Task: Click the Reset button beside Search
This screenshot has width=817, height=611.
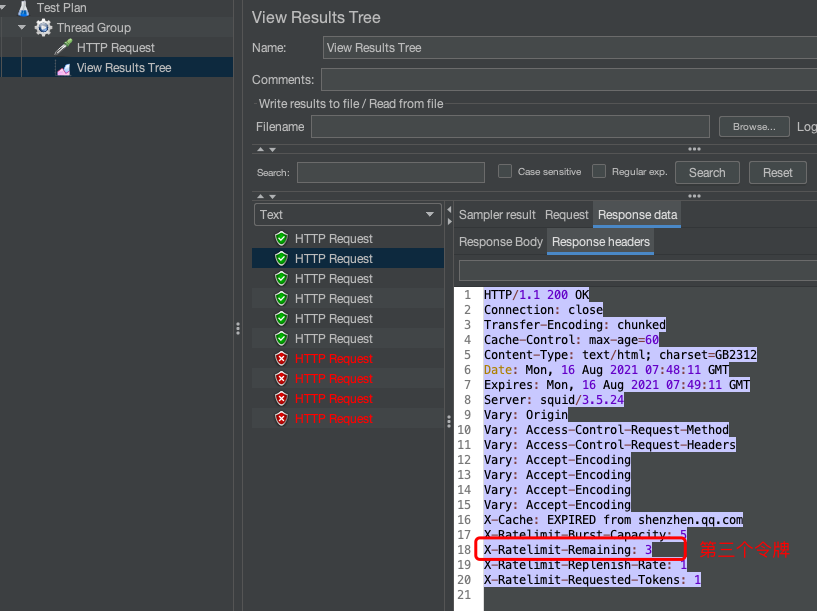Action: (x=777, y=171)
